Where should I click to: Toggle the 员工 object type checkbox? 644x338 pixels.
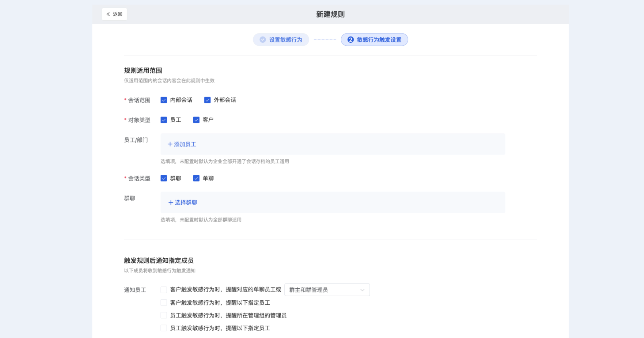(164, 120)
